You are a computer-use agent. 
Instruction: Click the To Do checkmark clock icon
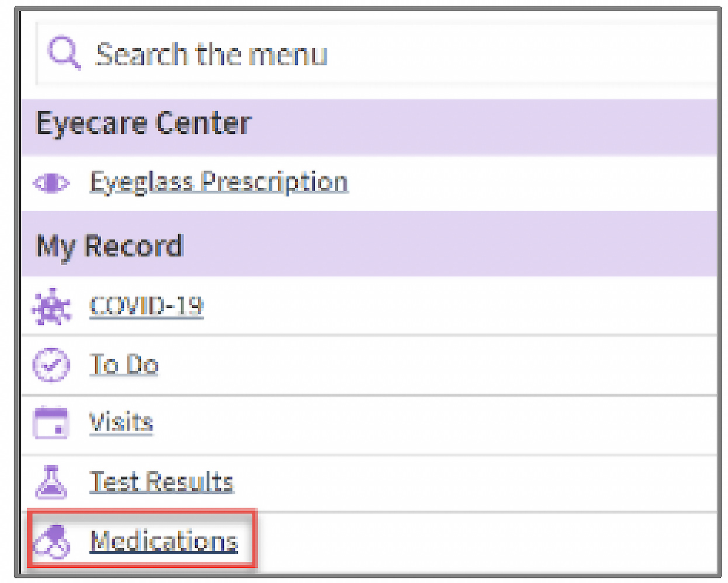(51, 365)
